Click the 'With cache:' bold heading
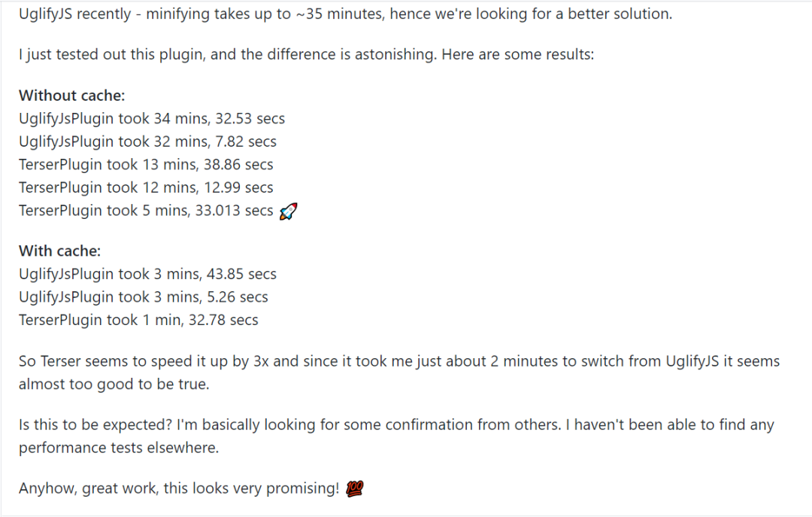 pyautogui.click(x=59, y=251)
